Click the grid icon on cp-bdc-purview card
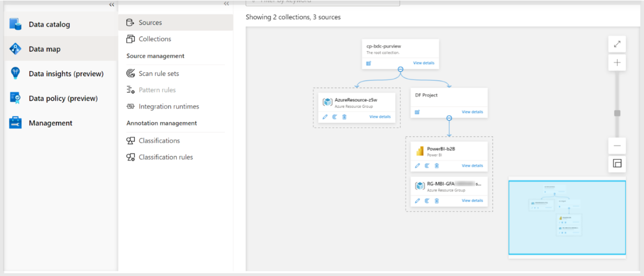Viewport: 644px width, 276px height. [x=368, y=63]
